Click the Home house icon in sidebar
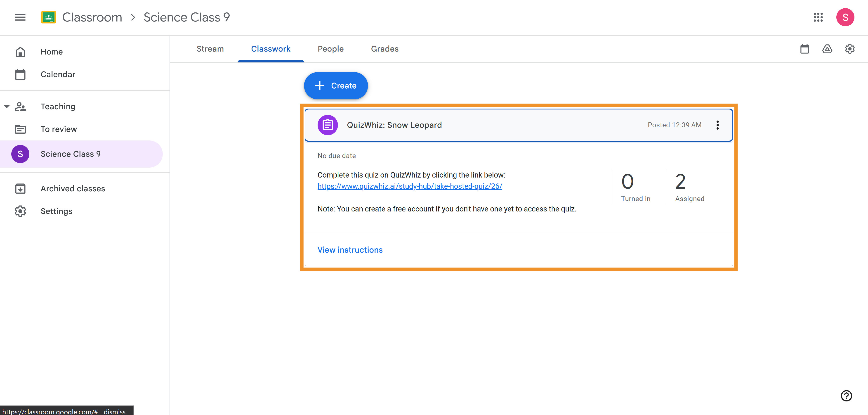 [20, 52]
